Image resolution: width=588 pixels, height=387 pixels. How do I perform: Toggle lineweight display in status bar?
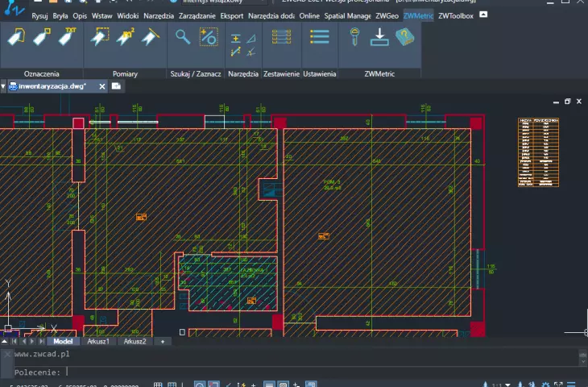[x=269, y=384]
